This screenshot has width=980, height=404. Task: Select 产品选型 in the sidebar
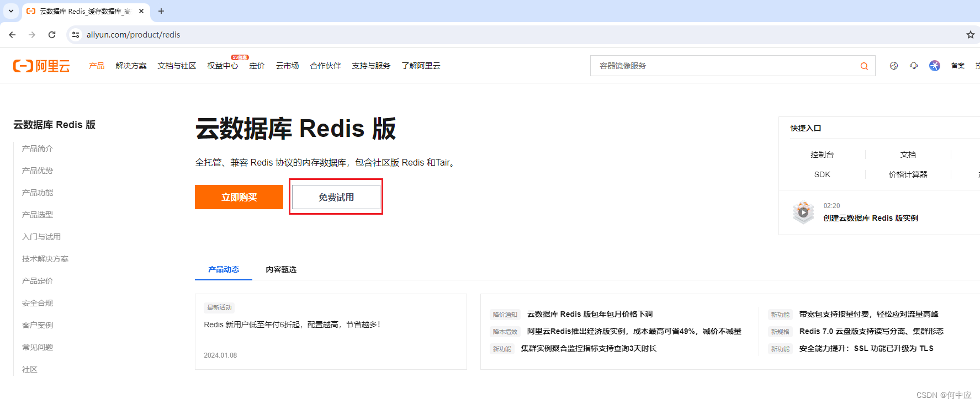(x=38, y=215)
